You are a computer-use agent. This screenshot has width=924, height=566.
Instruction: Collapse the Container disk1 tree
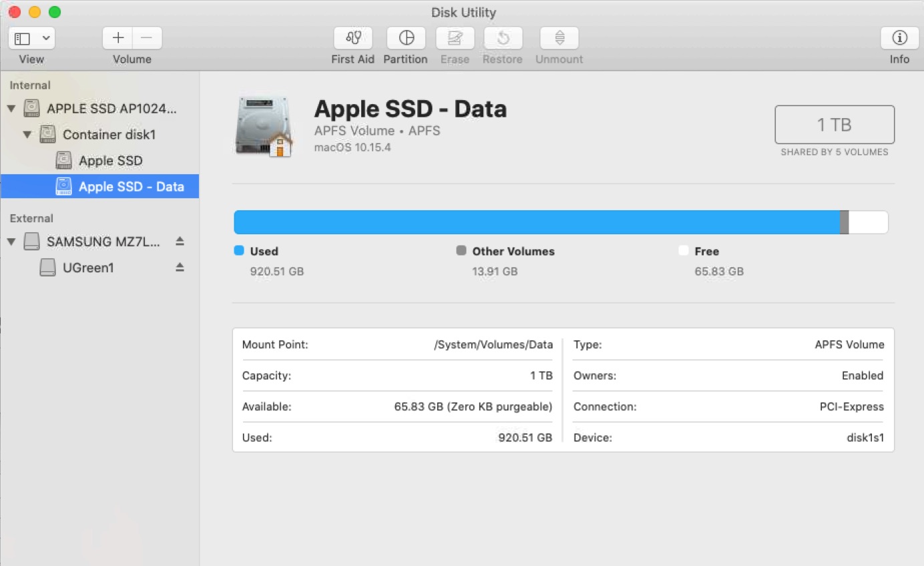[x=27, y=134]
